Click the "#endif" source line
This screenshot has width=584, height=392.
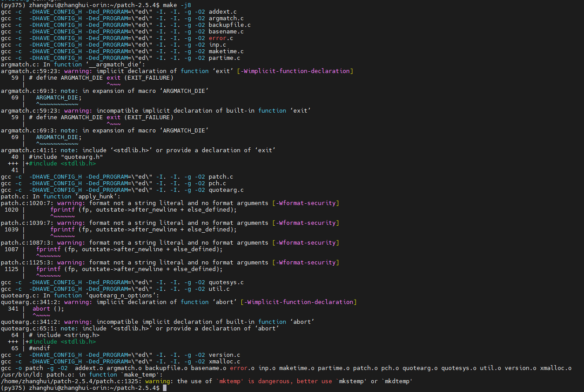pyautogui.click(x=40, y=348)
